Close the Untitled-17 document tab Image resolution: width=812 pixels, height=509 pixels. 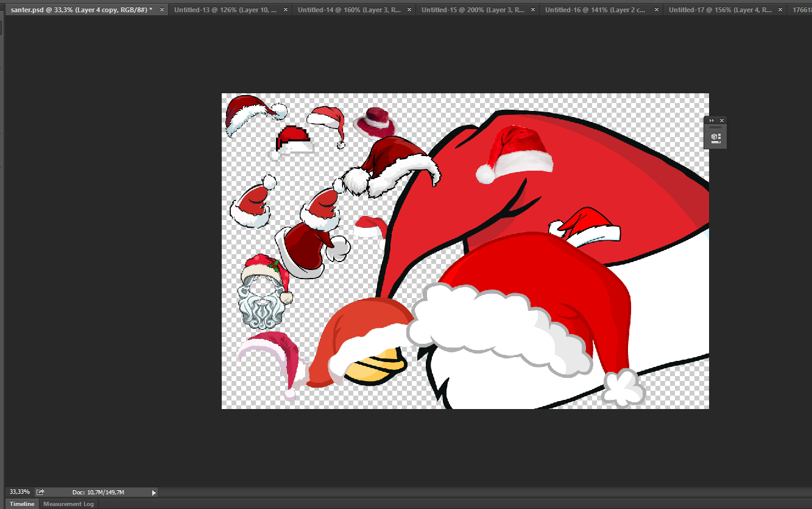pyautogui.click(x=780, y=10)
